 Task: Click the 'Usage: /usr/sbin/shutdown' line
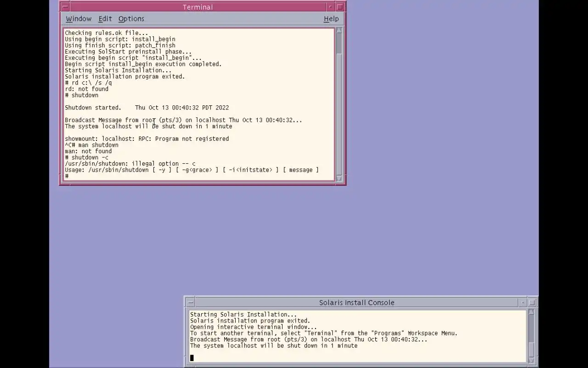(192, 170)
